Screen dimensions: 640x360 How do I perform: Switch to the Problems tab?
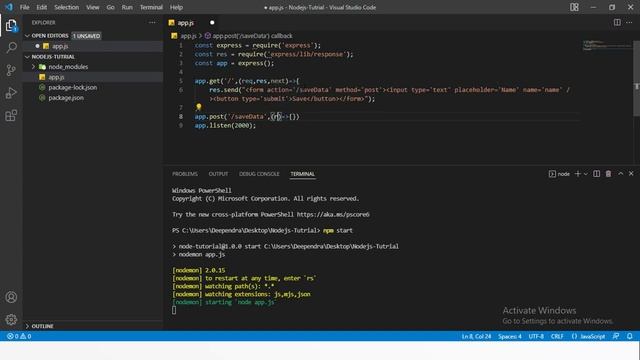(185, 174)
